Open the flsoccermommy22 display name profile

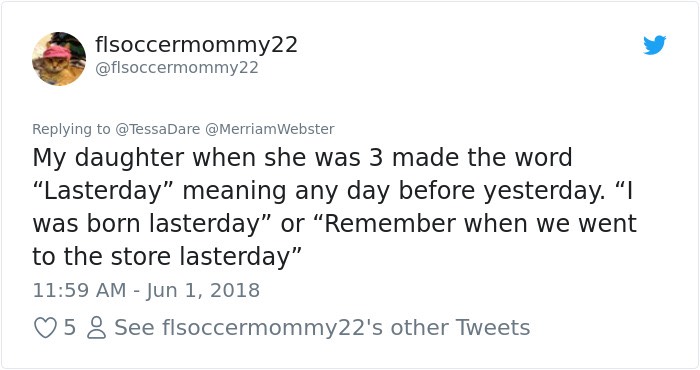pos(196,45)
